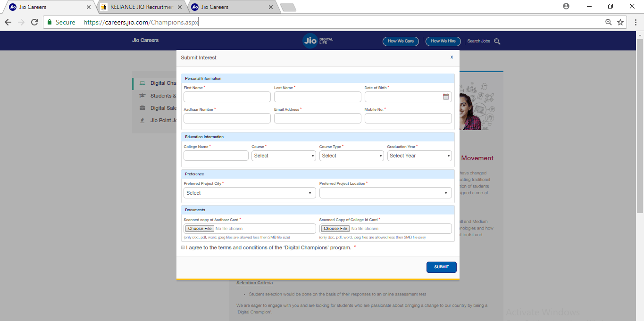Open the Date of Birth calendar picker
Viewport: 644px width, 321px height.
click(x=446, y=97)
